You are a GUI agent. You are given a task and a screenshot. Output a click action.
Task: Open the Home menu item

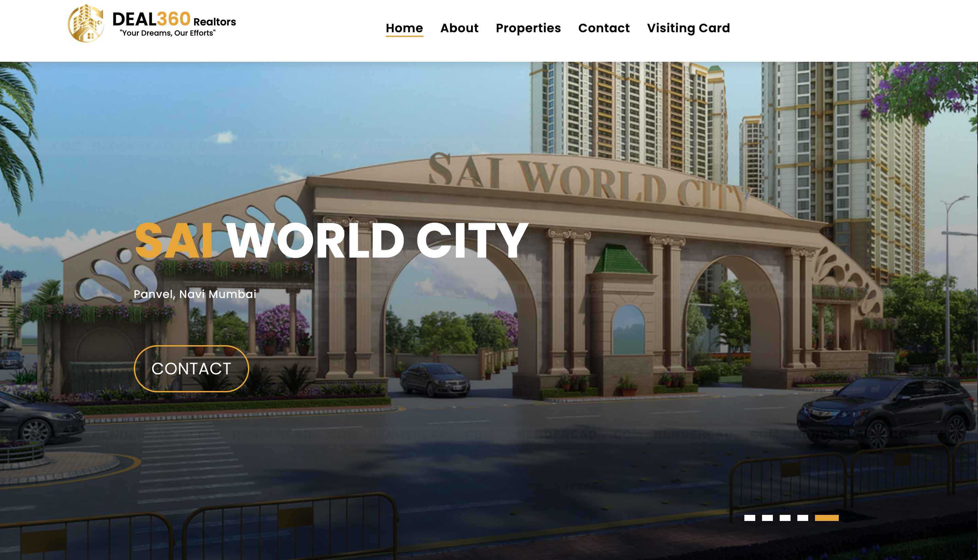[x=404, y=28]
